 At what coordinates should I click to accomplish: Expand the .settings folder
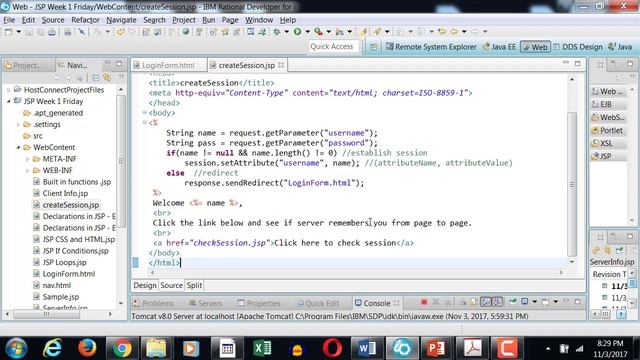pyautogui.click(x=18, y=124)
